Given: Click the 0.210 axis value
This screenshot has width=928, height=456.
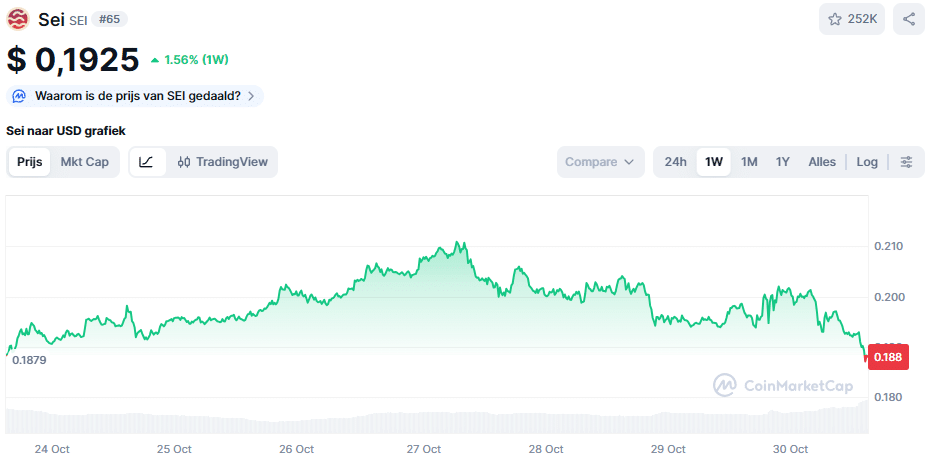Looking at the screenshot, I should (x=888, y=246).
